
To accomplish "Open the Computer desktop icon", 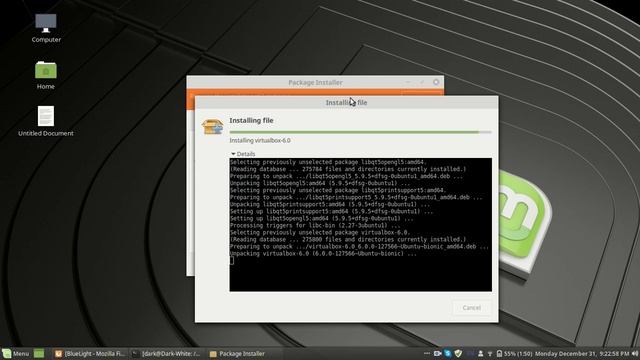I will tap(46, 28).
